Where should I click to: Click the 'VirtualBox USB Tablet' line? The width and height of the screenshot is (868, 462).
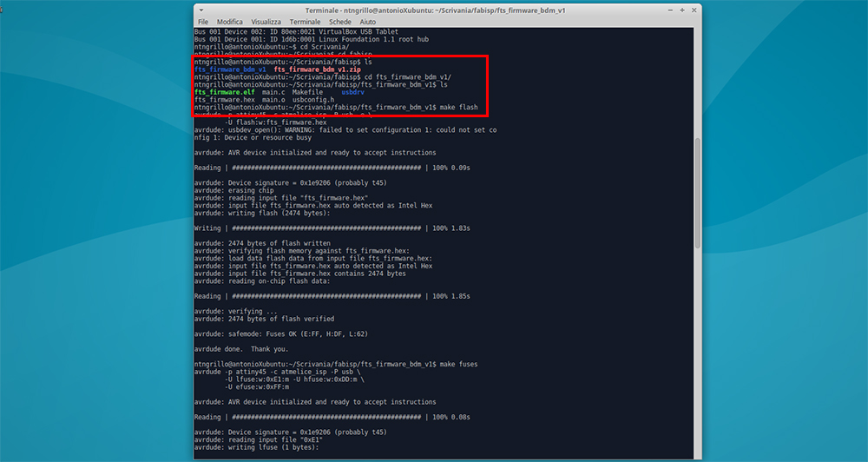point(296,31)
